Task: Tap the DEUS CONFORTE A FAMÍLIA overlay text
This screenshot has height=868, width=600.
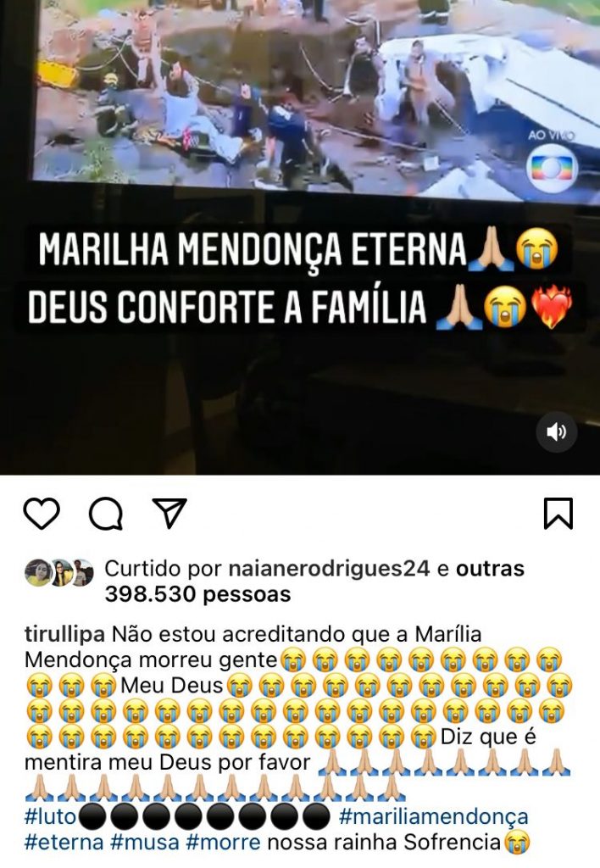Action: [227, 307]
